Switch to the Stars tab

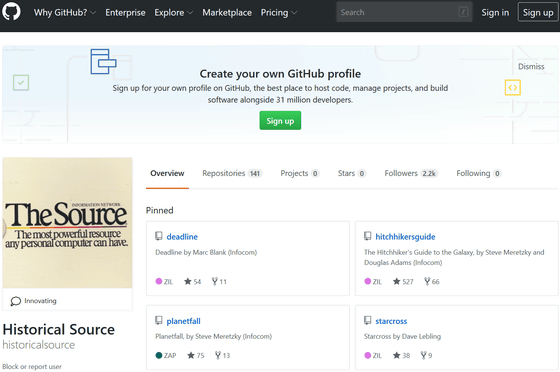pyautogui.click(x=351, y=173)
